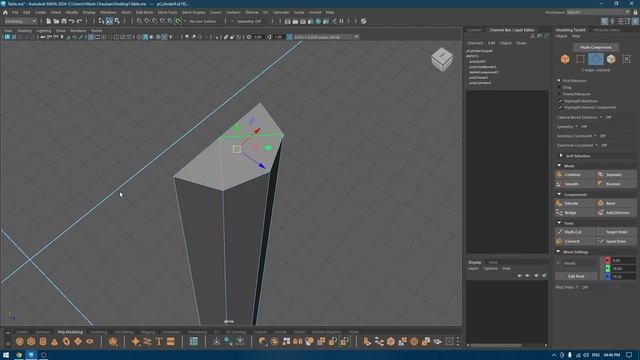Screen dimensions: 640x360
Task: Toggle Highlight Backfaces checkbox
Action: click(560, 101)
